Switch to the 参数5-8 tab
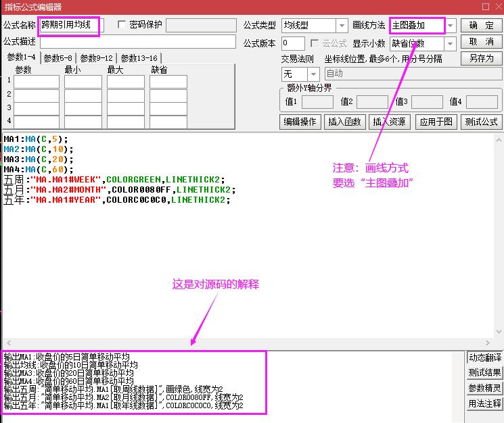The height and width of the screenshot is (423, 504). pos(59,58)
